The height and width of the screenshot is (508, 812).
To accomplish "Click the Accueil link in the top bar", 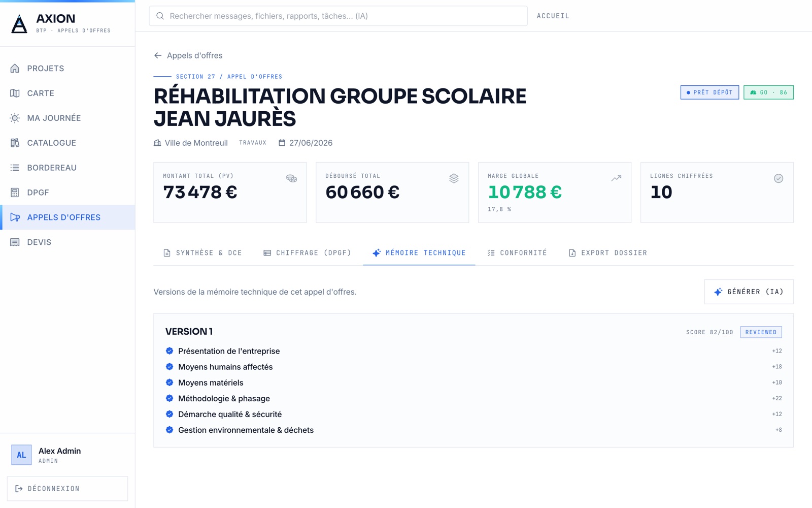I will [553, 16].
